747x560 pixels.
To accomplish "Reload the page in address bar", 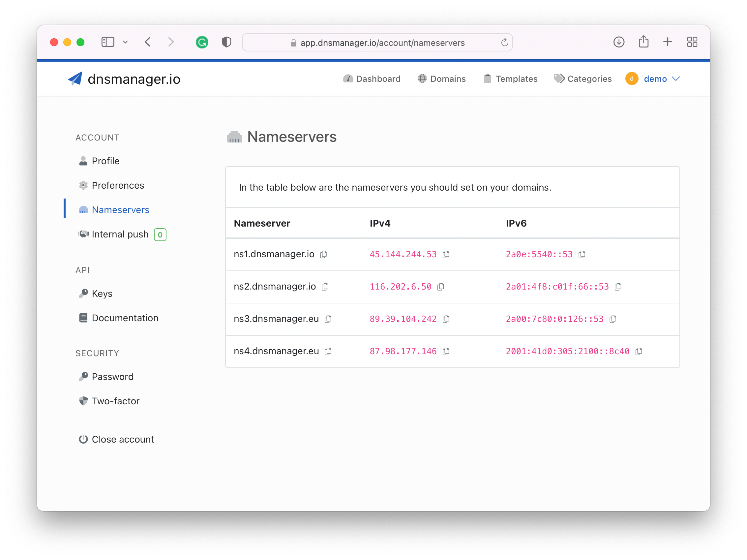I will (504, 43).
